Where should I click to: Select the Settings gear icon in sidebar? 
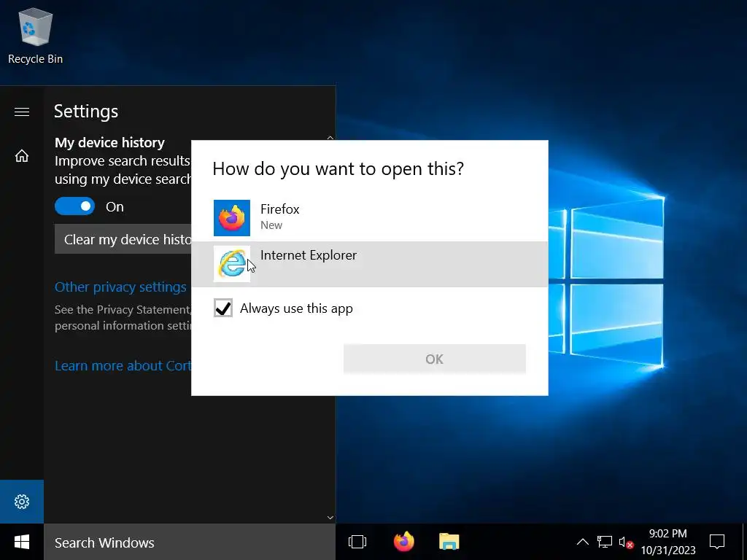coord(22,502)
